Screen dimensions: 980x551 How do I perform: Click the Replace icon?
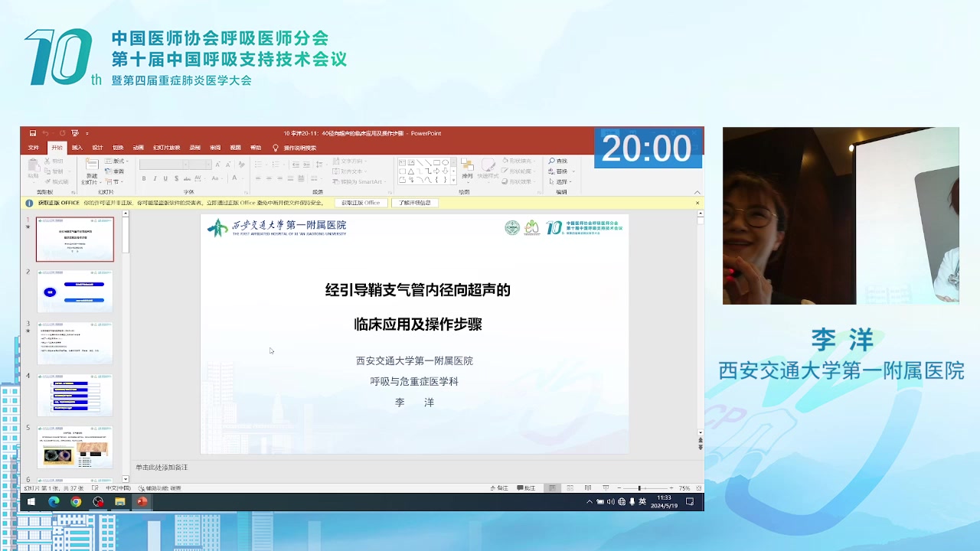(x=553, y=171)
